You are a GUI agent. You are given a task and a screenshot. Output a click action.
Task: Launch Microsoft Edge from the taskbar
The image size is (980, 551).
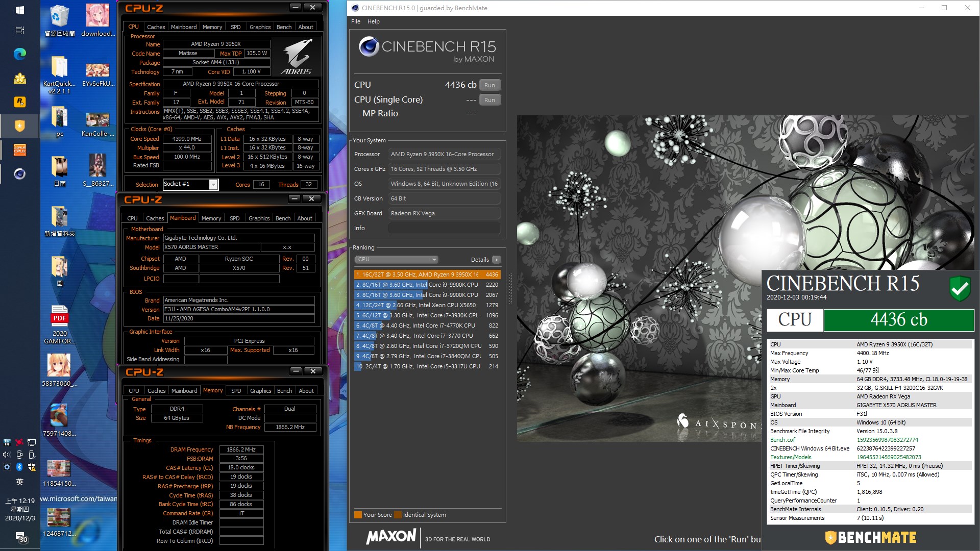[x=20, y=54]
